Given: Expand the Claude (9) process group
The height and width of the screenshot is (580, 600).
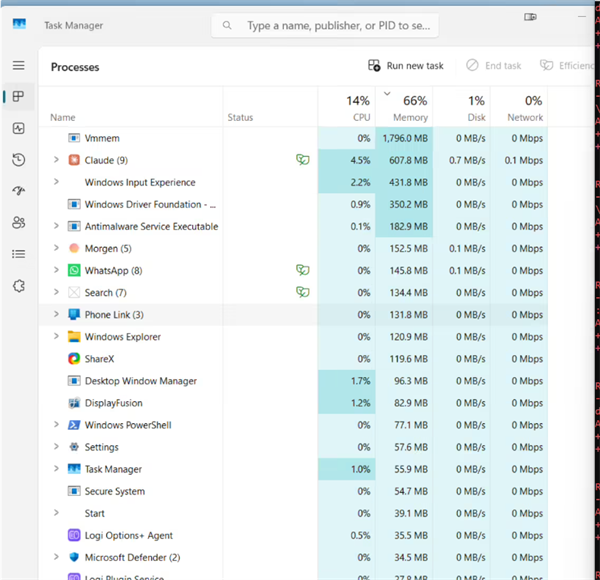Looking at the screenshot, I should click(x=56, y=160).
